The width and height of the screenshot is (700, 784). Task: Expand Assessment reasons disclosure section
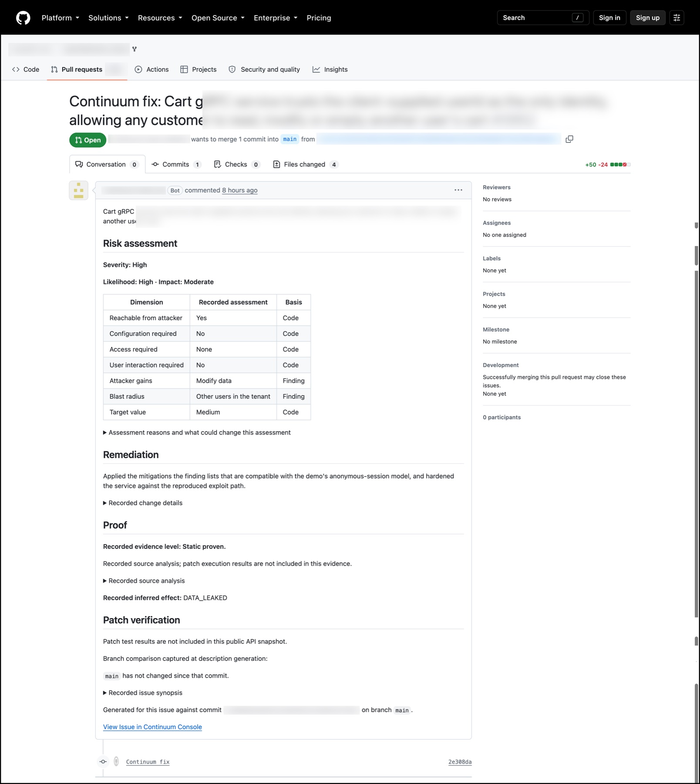click(197, 433)
